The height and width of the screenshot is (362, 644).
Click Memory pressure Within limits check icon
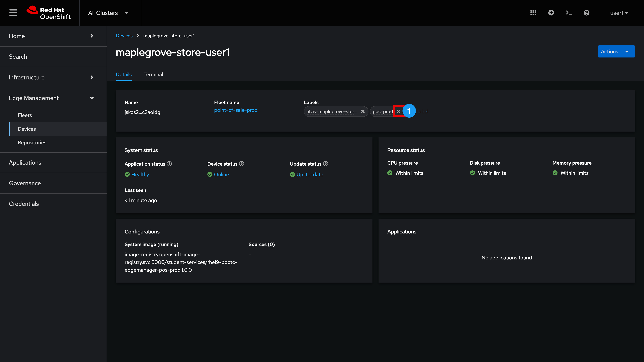555,173
